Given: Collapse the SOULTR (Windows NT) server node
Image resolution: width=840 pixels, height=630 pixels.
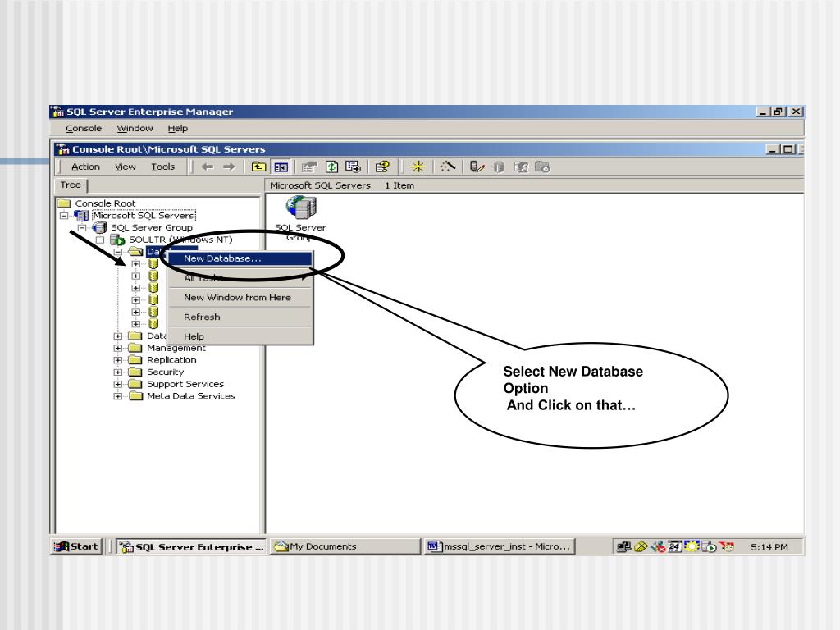Looking at the screenshot, I should coord(100,240).
